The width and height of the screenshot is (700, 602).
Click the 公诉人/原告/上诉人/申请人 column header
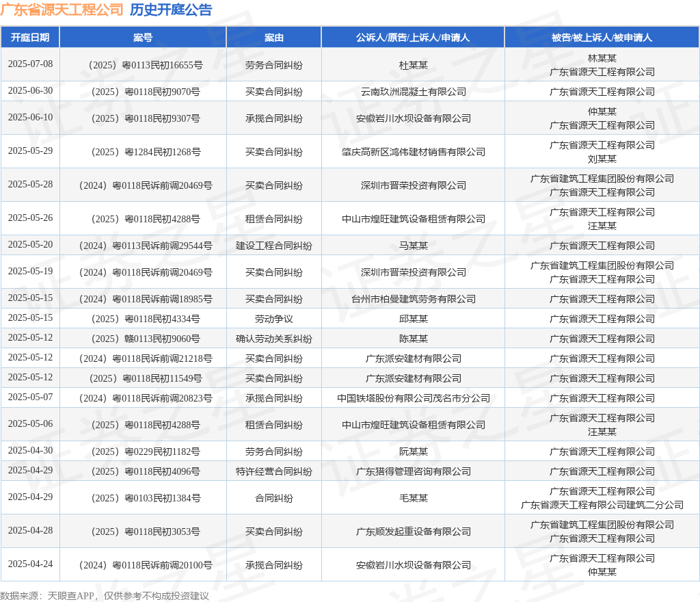[413, 38]
